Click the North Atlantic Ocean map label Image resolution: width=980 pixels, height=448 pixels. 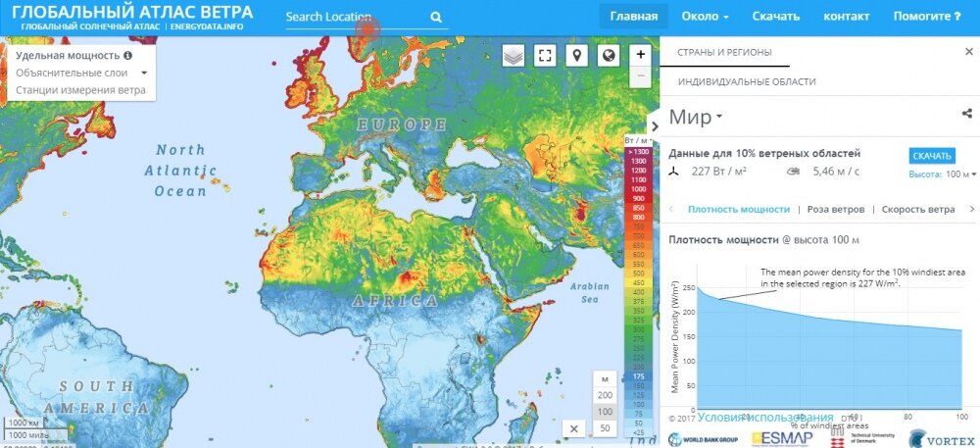(180, 170)
